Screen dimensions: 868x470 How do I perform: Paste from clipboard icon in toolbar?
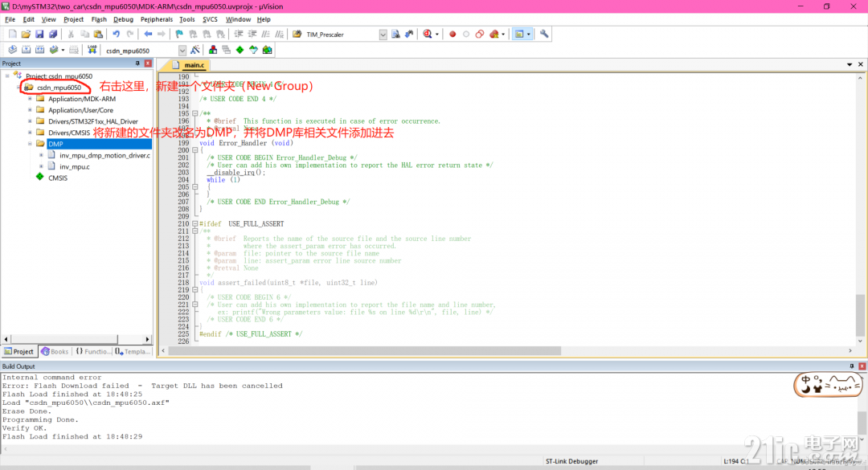[98, 35]
